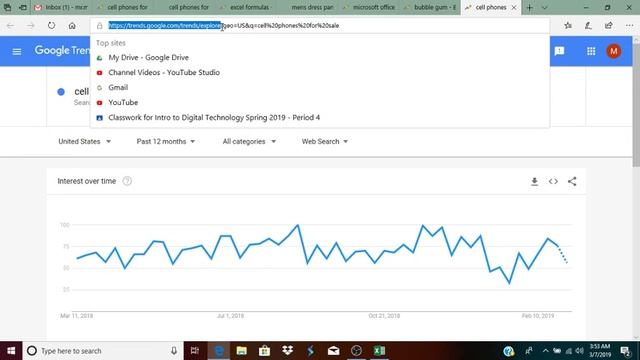
Task: Open the Google apps grid
Action: 591,51
